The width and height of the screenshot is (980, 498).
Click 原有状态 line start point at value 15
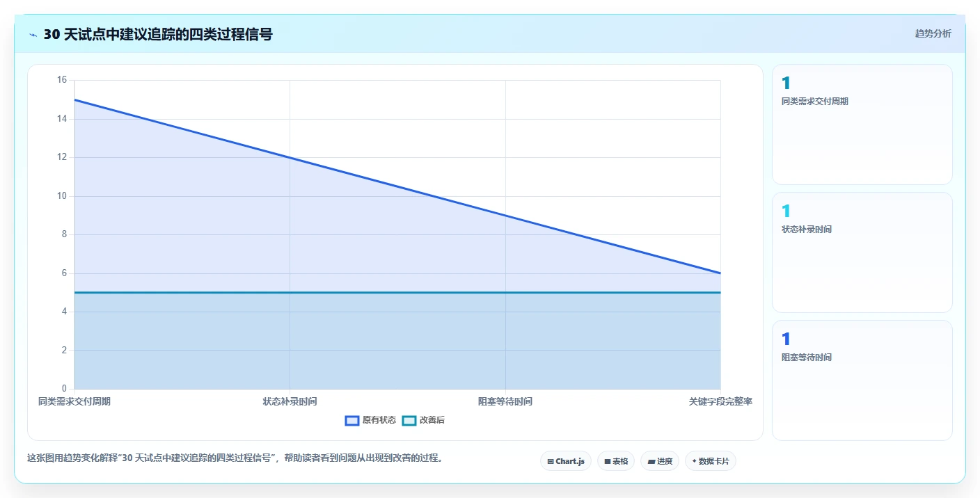pos(74,99)
